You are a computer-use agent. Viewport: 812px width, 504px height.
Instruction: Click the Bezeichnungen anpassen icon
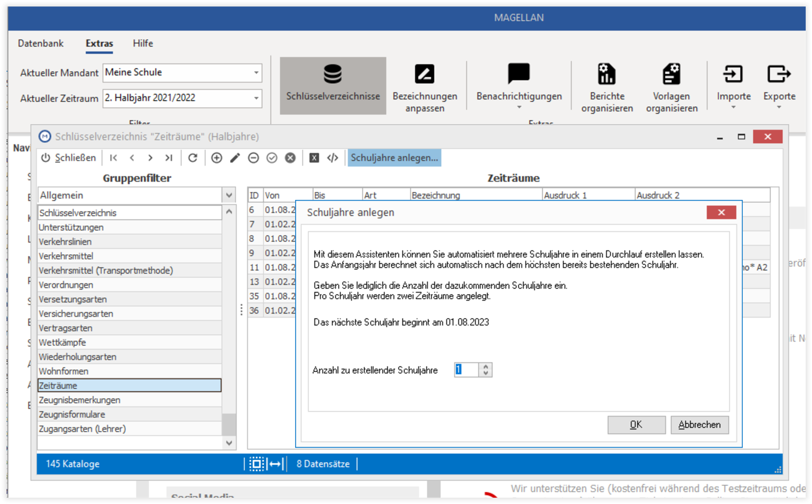(425, 75)
